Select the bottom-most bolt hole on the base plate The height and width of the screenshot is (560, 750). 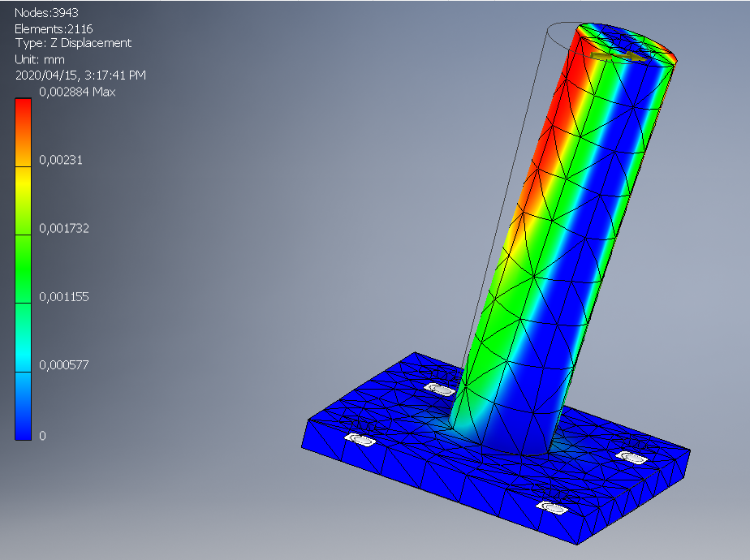pyautogui.click(x=556, y=509)
